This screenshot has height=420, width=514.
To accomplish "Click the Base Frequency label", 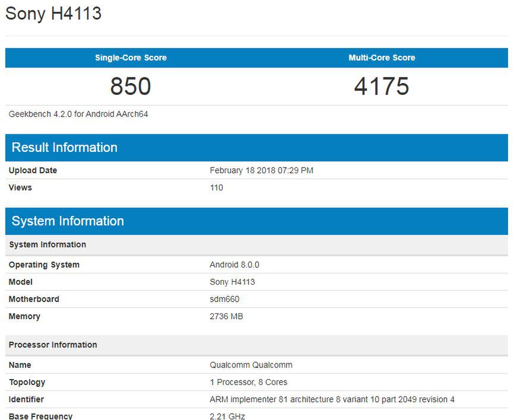I will [x=40, y=416].
